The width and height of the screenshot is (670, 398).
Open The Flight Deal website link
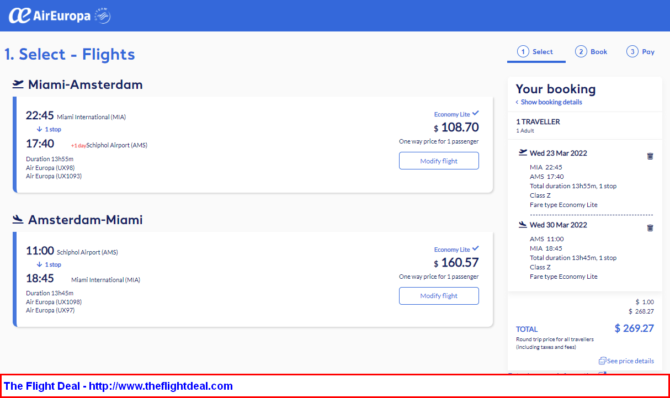pyautogui.click(x=161, y=386)
